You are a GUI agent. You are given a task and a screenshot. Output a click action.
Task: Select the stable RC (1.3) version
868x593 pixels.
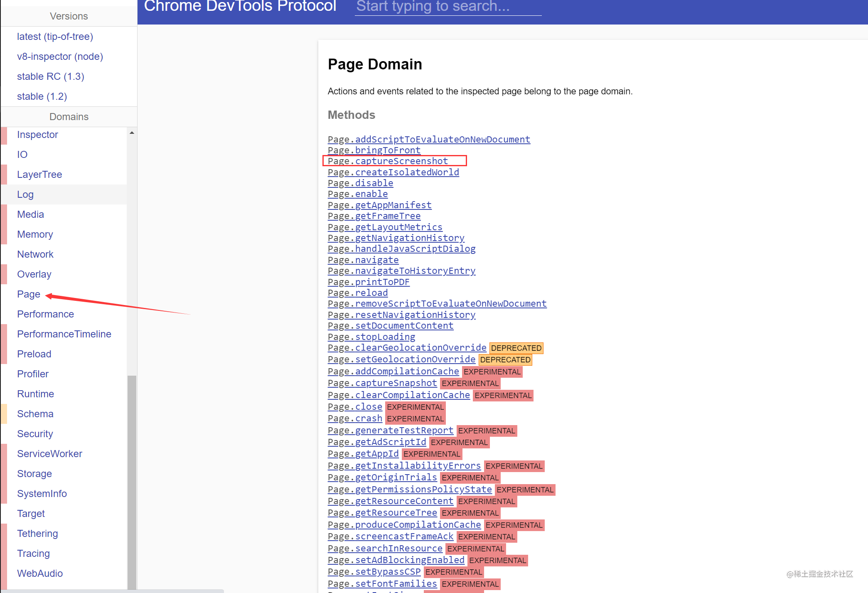click(x=51, y=76)
